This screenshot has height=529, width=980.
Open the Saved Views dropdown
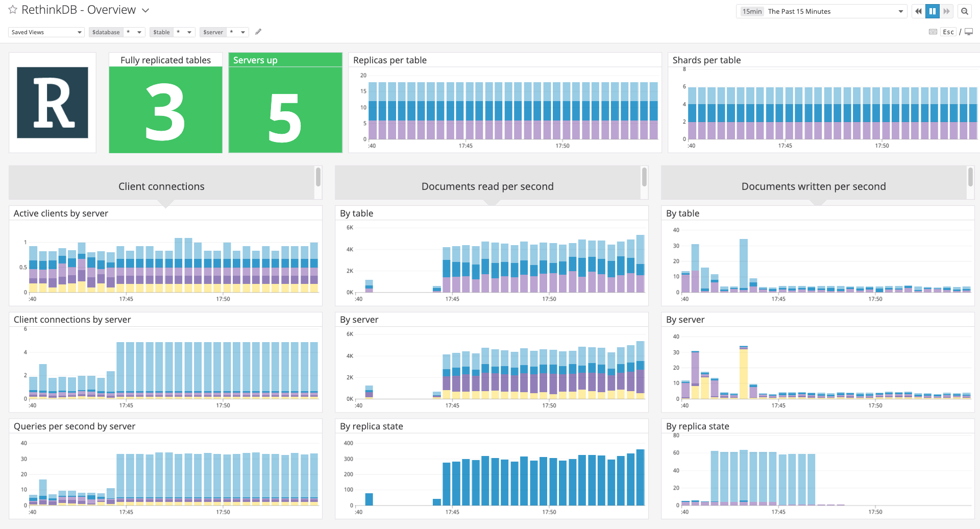click(45, 32)
